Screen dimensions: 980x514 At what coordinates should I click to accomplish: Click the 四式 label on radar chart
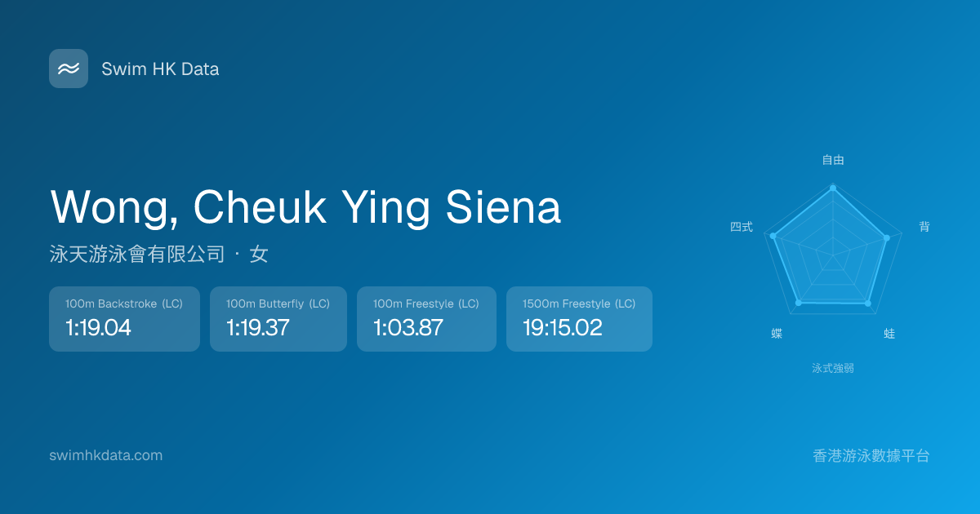tap(742, 227)
